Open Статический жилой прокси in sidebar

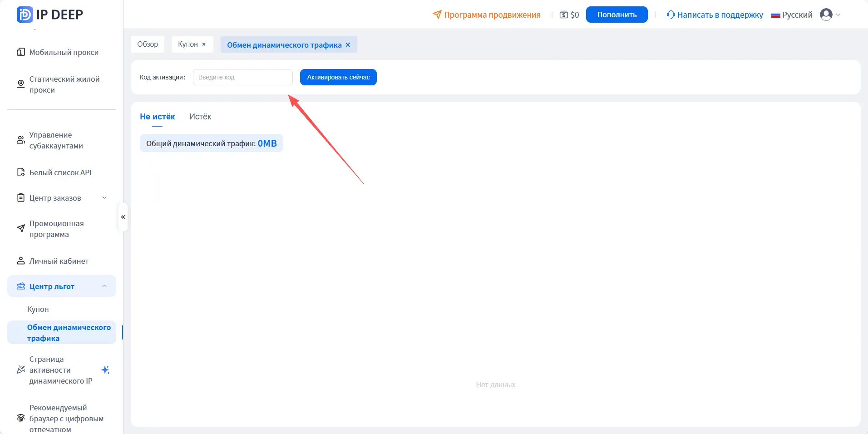[x=62, y=84]
